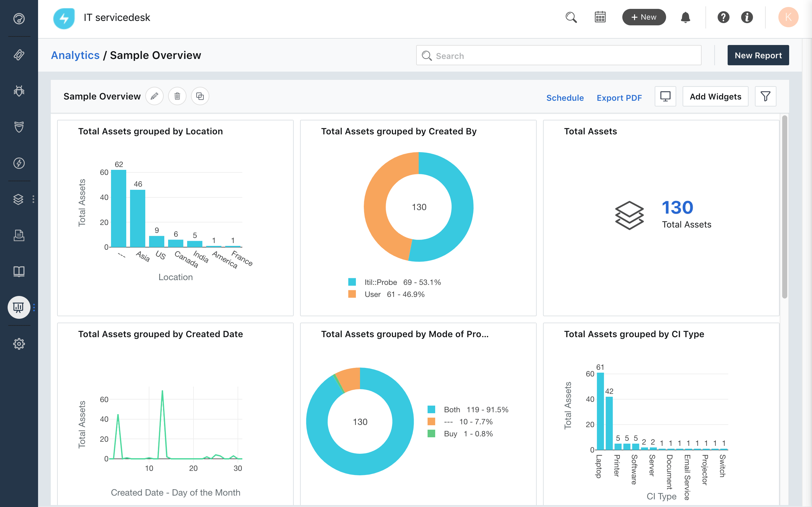Open the filter funnel icon
812x507 pixels.
pyautogui.click(x=765, y=97)
